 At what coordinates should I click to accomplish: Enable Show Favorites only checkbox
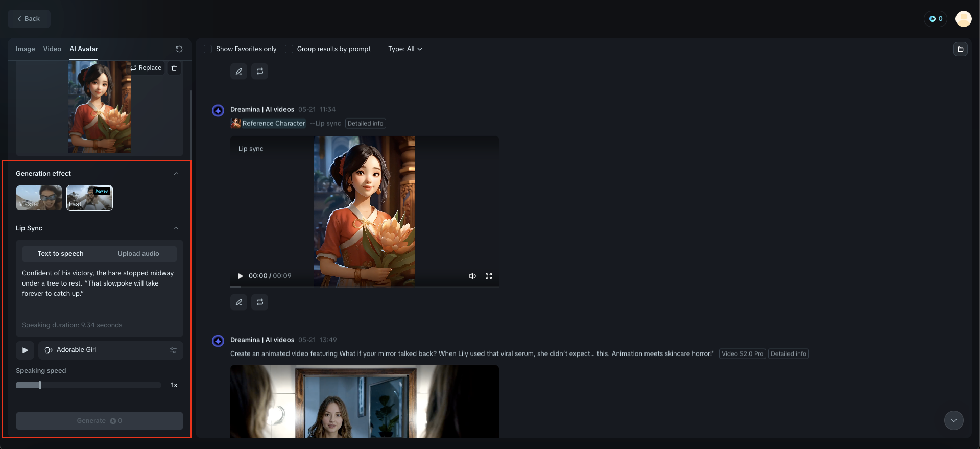(x=208, y=49)
